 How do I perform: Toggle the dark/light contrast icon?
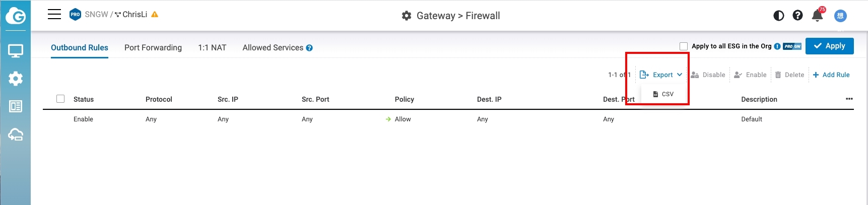(778, 16)
